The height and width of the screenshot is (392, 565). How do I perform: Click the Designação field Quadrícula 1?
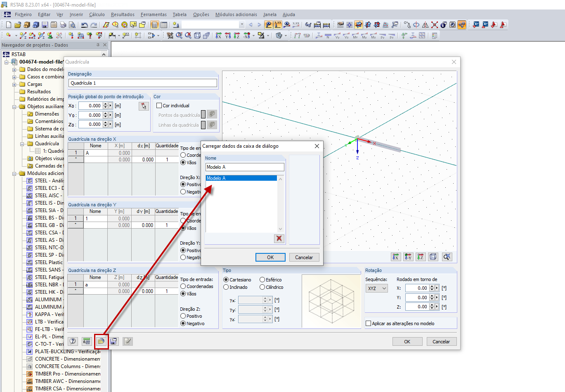pyautogui.click(x=143, y=83)
